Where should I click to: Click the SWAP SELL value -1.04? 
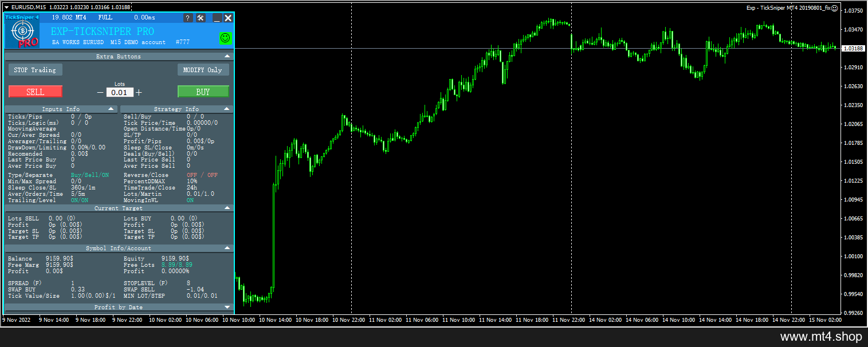[195, 290]
